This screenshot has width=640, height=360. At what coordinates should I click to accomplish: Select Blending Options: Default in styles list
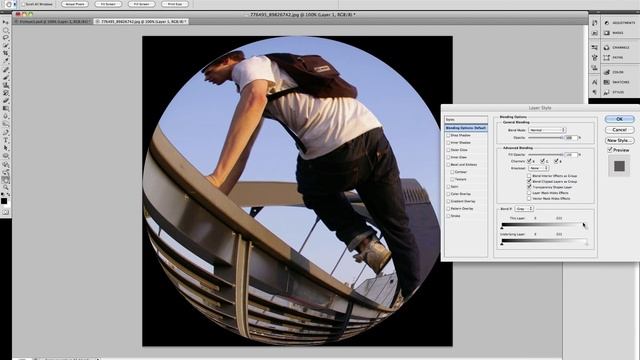[x=466, y=128]
